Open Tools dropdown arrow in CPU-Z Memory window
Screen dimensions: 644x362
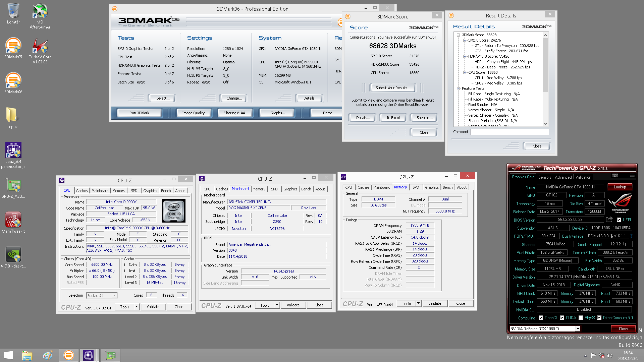click(418, 303)
